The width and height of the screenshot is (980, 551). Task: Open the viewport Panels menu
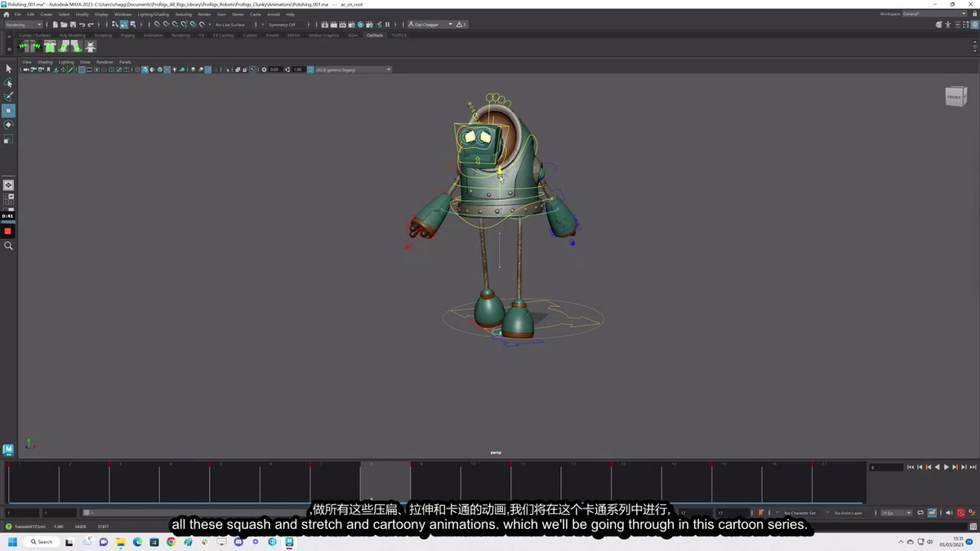[125, 62]
